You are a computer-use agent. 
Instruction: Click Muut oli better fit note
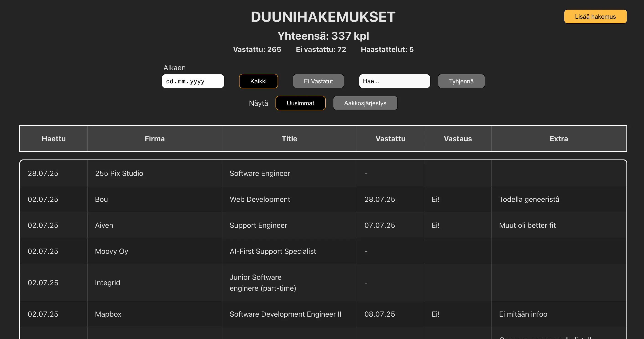click(x=527, y=225)
